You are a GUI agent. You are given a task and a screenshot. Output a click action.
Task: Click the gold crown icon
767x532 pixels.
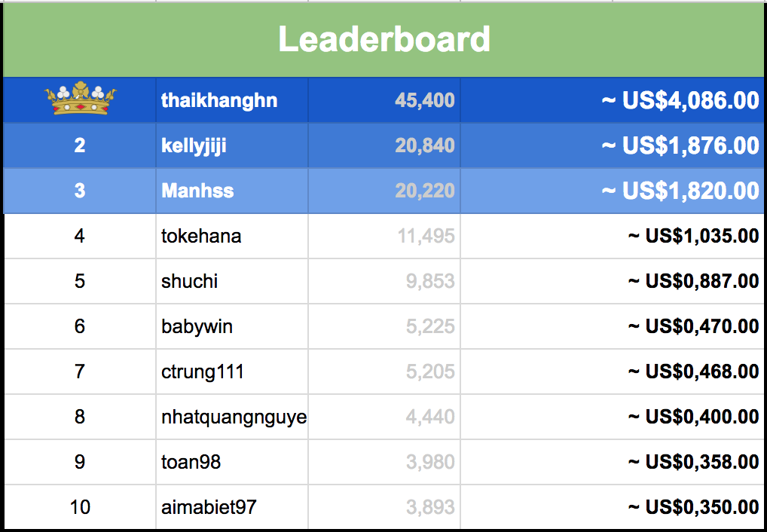(80, 100)
